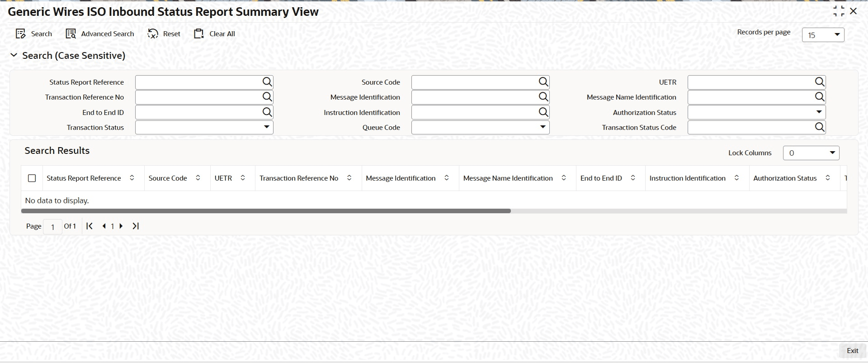
Task: Click the Reset icon
Action: [x=153, y=34]
